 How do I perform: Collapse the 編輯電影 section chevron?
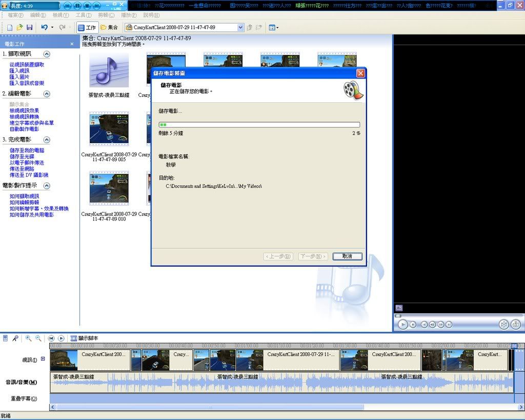point(47,94)
